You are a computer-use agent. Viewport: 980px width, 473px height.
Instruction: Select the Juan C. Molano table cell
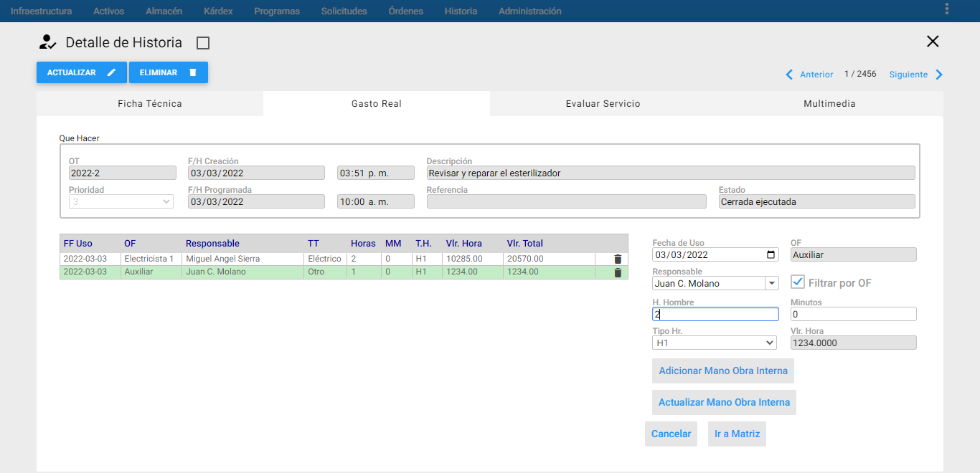[x=243, y=272]
